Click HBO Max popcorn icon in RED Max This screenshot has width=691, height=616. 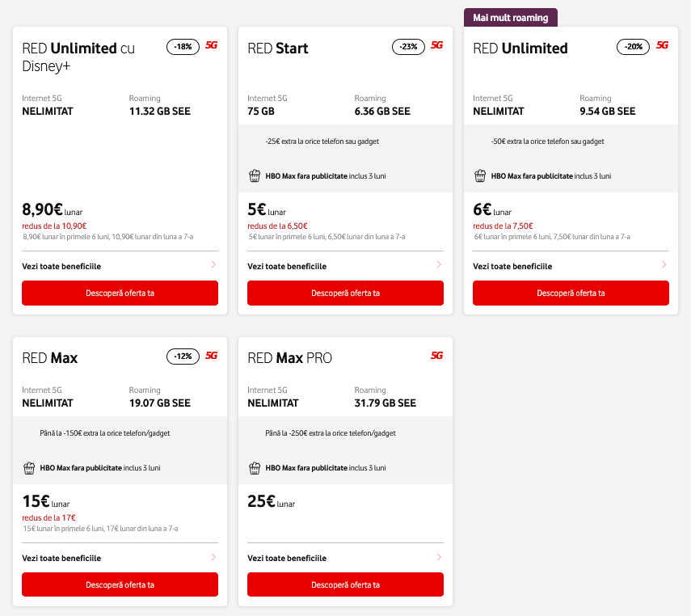[x=28, y=467]
